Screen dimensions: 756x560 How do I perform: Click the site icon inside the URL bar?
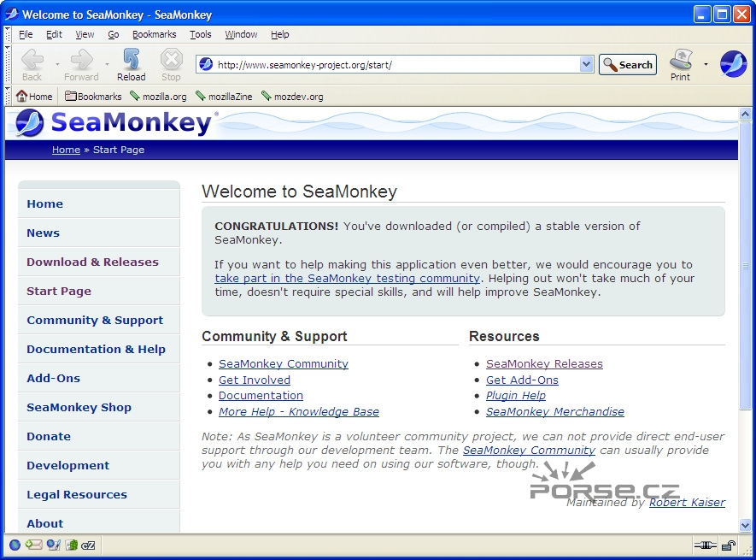point(206,64)
